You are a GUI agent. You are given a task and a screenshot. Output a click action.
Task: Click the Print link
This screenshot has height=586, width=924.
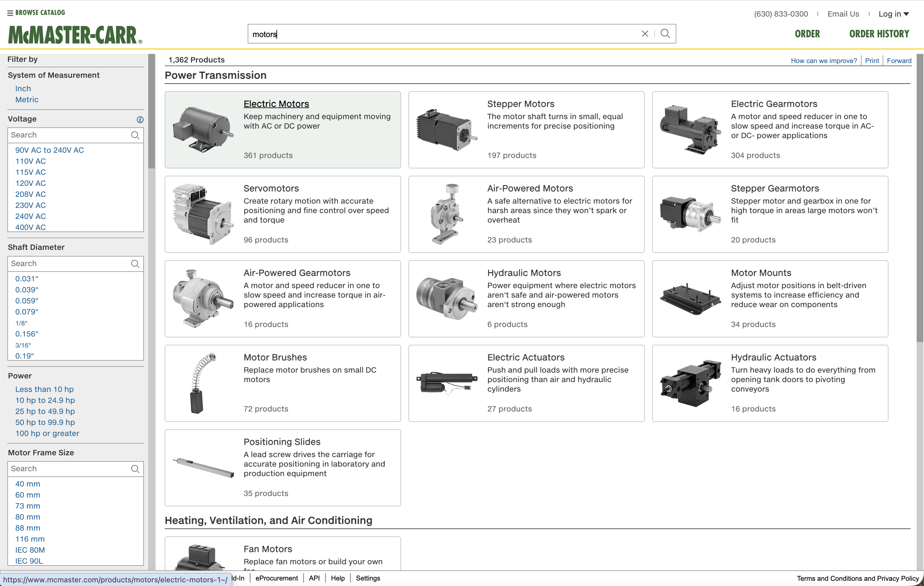tap(872, 60)
